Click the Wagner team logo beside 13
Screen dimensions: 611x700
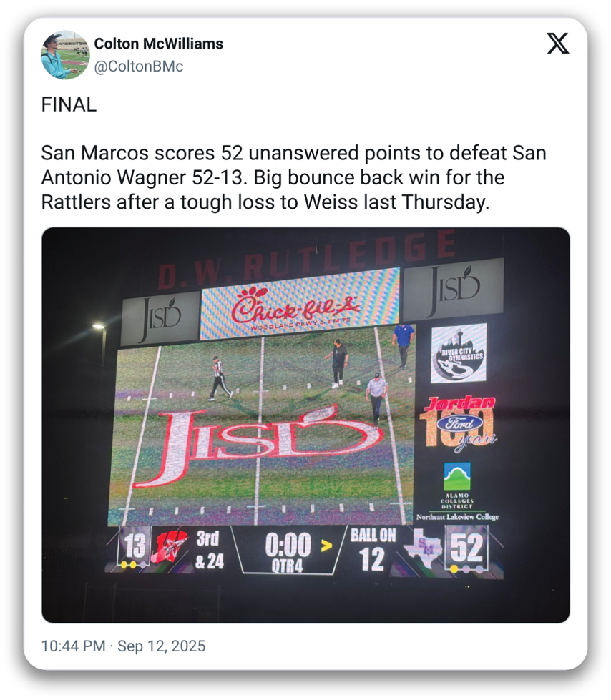pyautogui.click(x=169, y=549)
